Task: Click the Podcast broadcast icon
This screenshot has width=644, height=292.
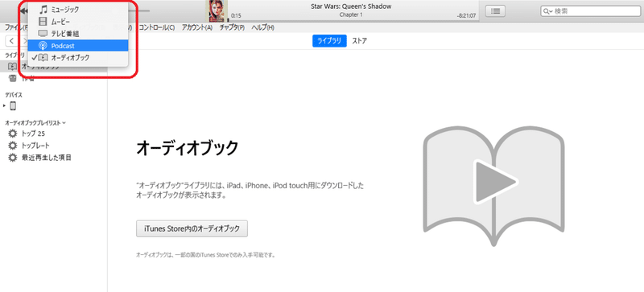Action: pos(43,46)
